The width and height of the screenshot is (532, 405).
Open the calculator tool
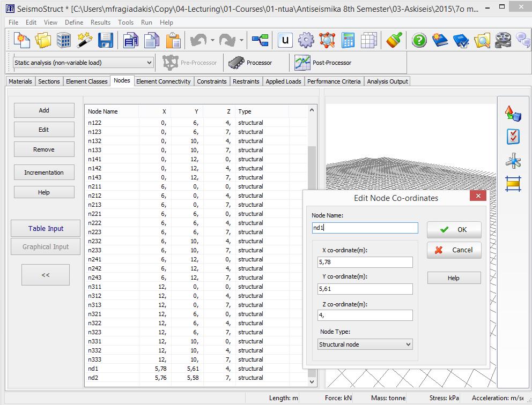click(x=348, y=40)
